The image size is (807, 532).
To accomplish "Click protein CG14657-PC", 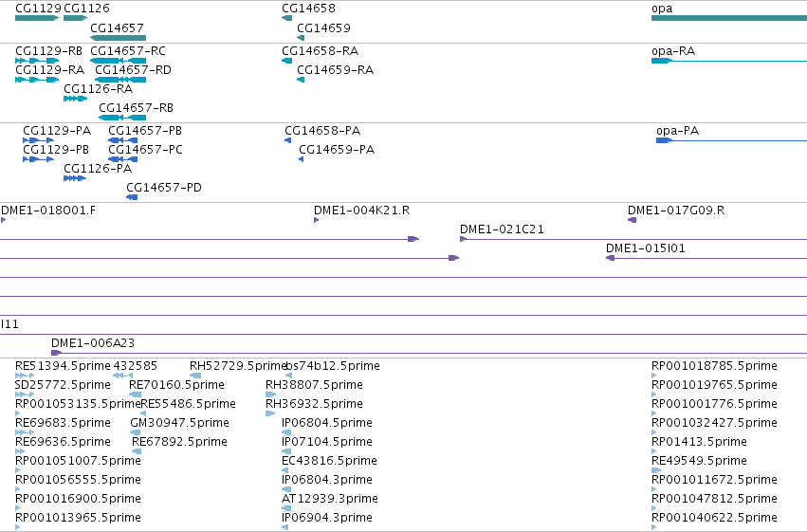I will [123, 159].
